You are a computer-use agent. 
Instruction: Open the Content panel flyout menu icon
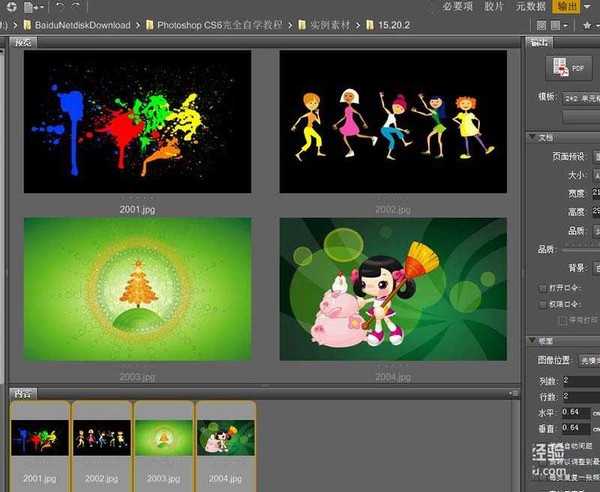coord(513,393)
